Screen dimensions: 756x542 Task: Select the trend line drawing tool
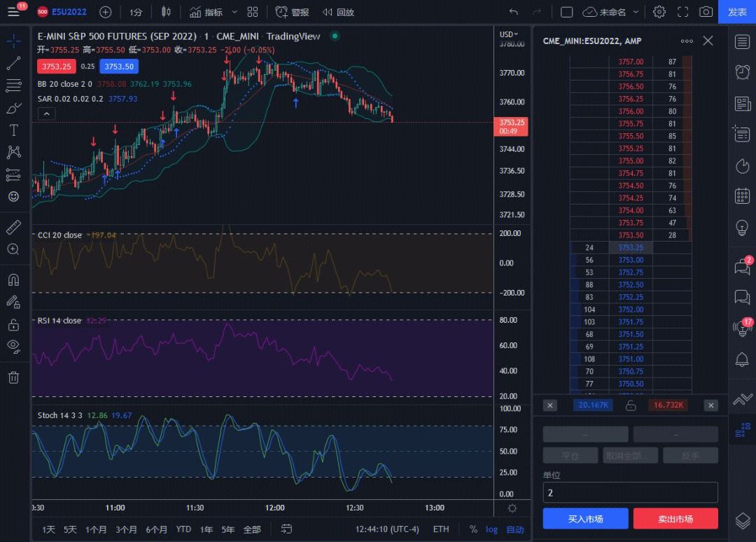(13, 63)
